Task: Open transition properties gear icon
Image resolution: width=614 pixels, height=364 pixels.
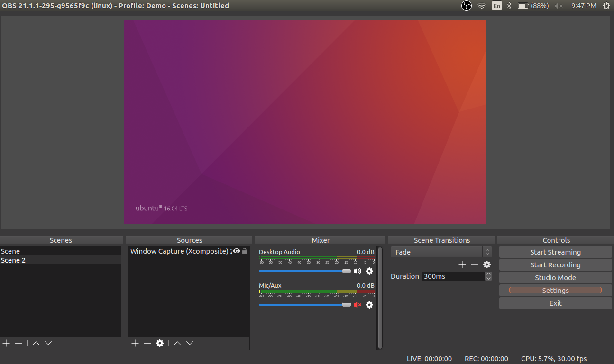Action: (x=487, y=264)
